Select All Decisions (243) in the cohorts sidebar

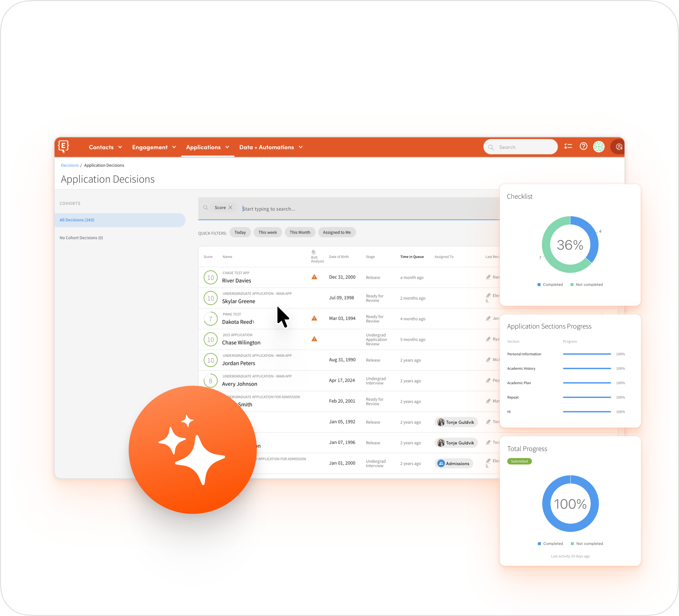tap(77, 220)
